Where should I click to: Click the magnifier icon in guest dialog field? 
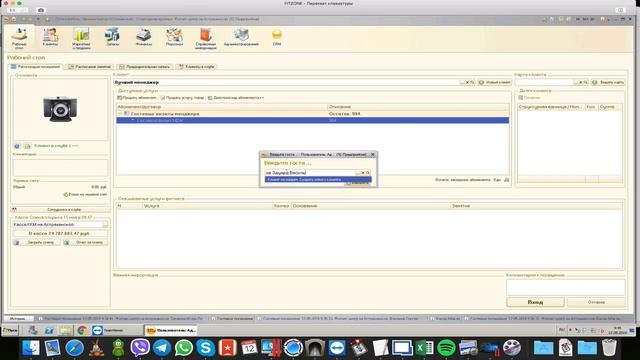pyautogui.click(x=368, y=173)
